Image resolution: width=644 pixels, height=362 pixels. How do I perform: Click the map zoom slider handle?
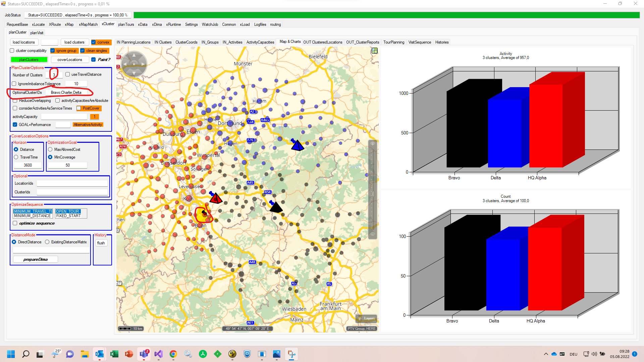pos(373,194)
